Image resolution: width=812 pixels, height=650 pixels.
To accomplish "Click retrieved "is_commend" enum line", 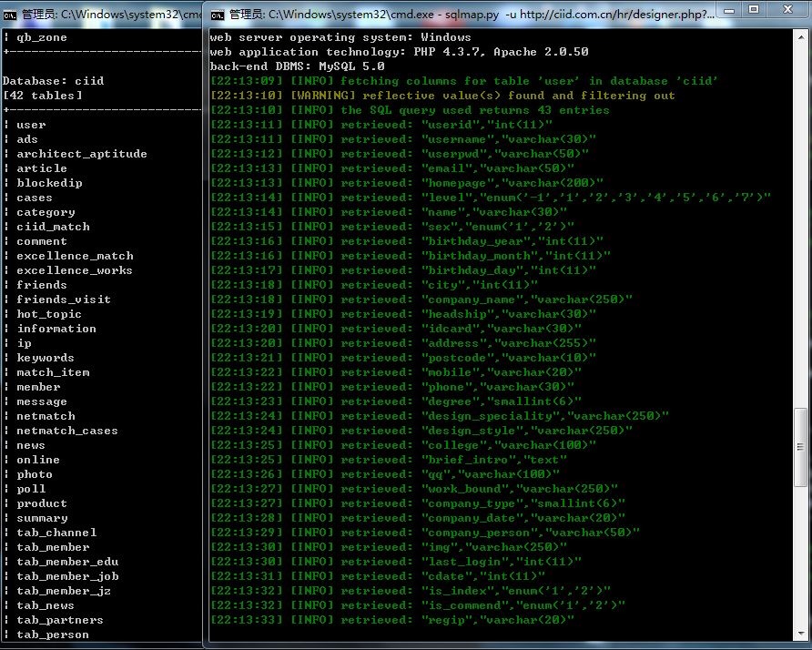I will pyautogui.click(x=418, y=605).
